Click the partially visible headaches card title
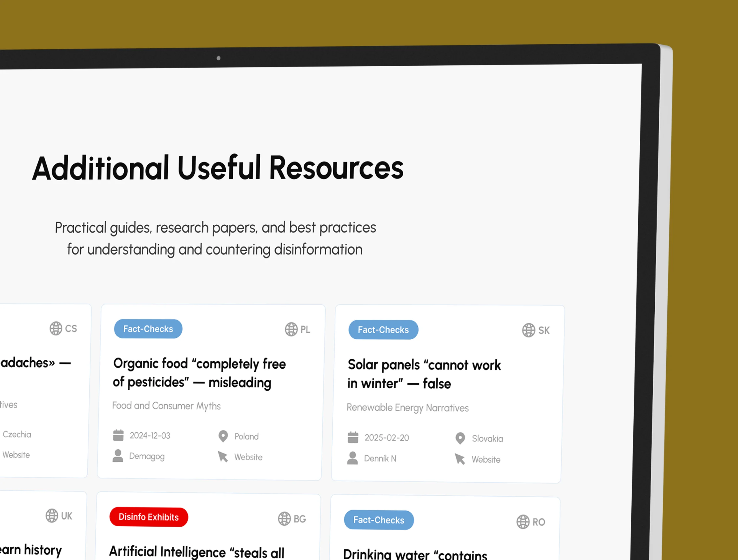The height and width of the screenshot is (560, 738). (x=35, y=363)
